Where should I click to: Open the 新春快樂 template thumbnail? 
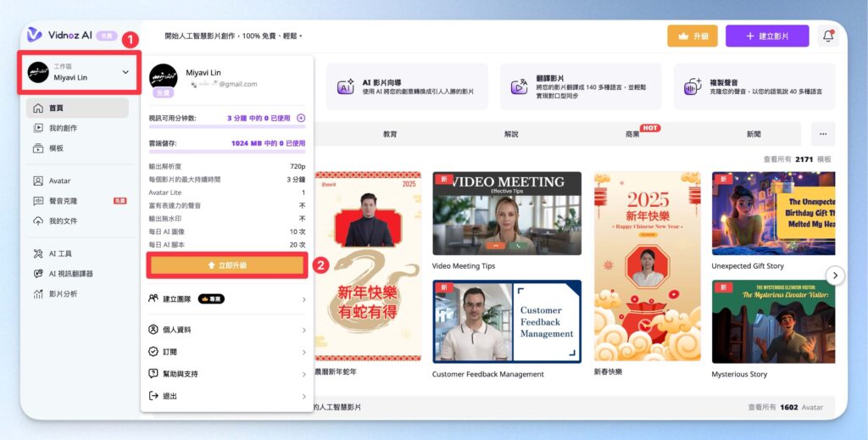[x=647, y=266]
